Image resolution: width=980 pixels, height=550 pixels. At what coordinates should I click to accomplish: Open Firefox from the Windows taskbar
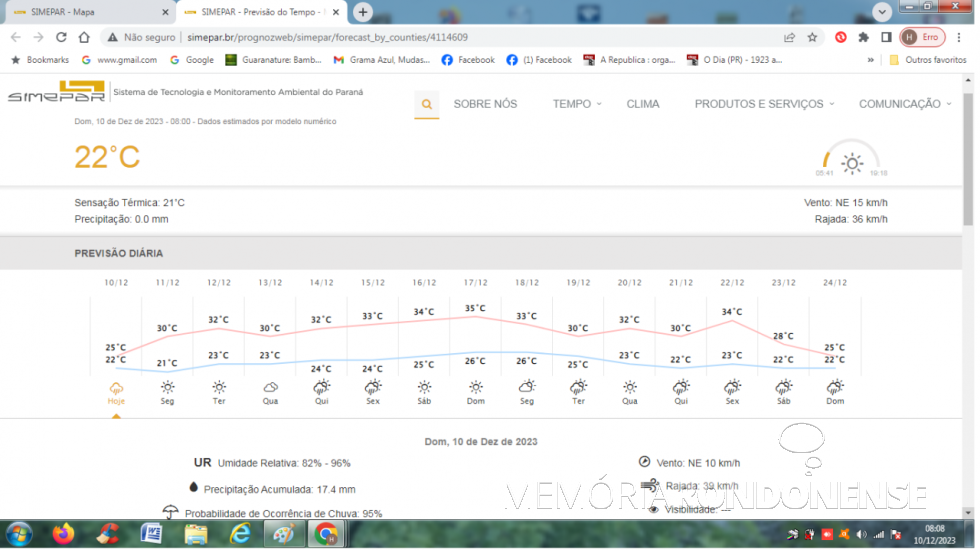tap(64, 534)
